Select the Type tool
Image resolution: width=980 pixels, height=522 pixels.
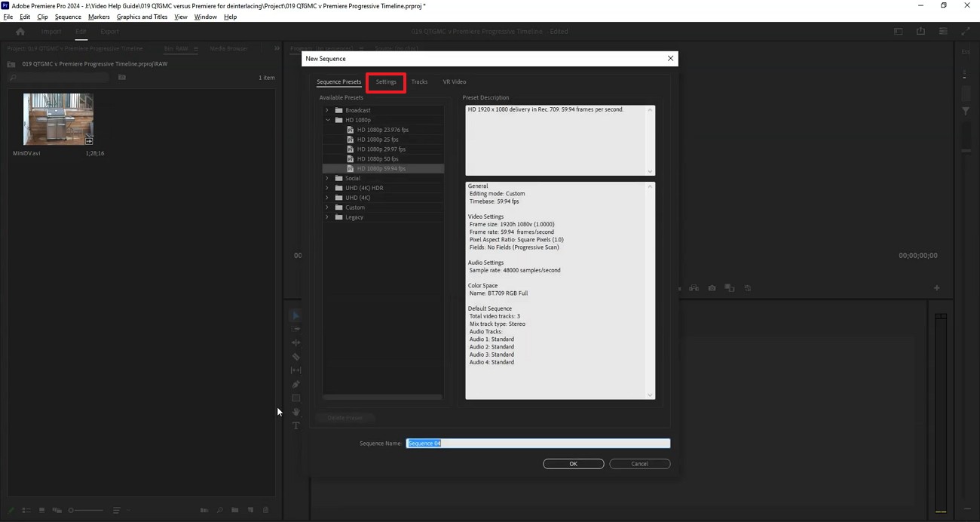[296, 425]
